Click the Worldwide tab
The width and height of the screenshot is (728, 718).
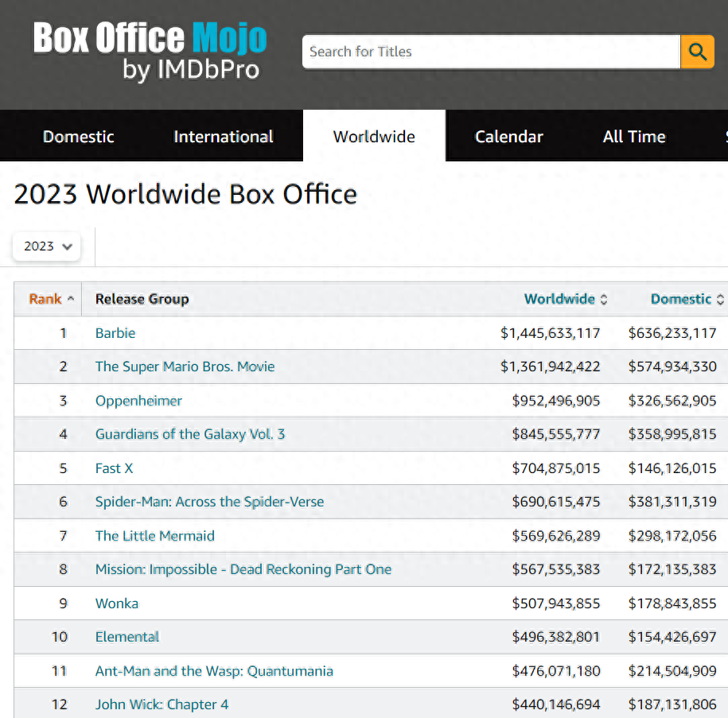(374, 137)
